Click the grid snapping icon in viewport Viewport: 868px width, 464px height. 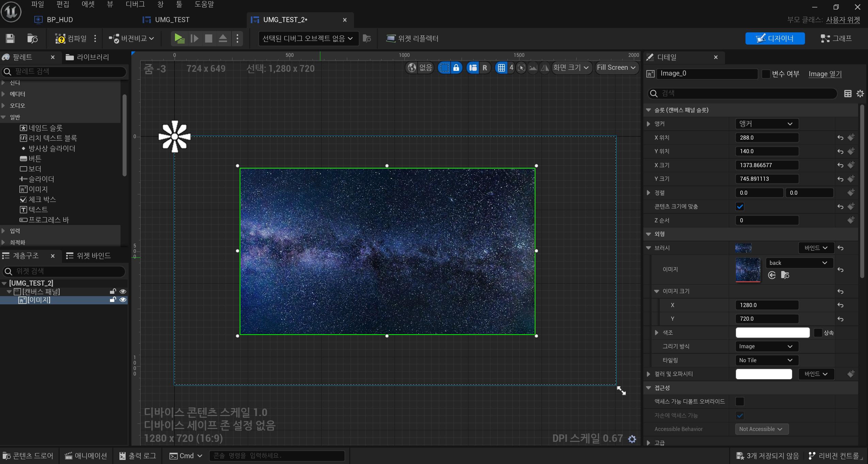point(501,68)
